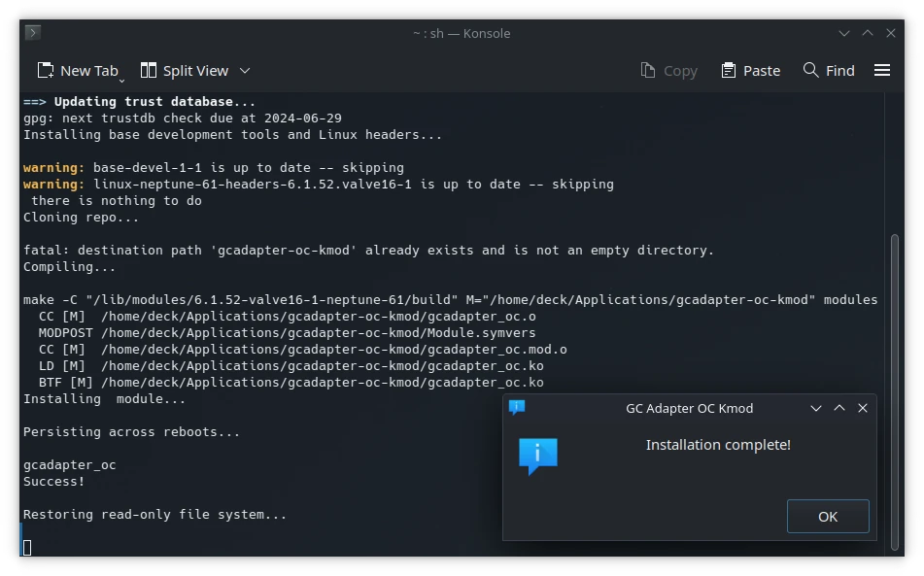924x576 pixels.
Task: Click the linux-neptune-61-headers warning line
Action: point(319,185)
